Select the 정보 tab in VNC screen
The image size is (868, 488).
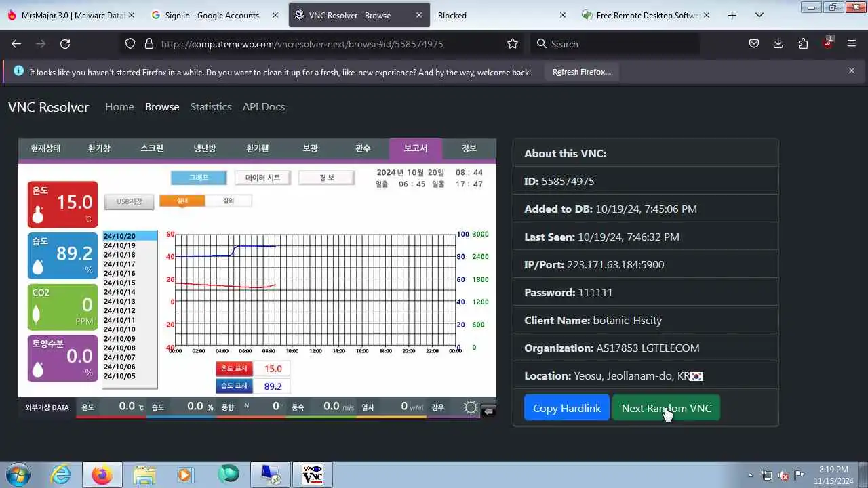coord(469,148)
